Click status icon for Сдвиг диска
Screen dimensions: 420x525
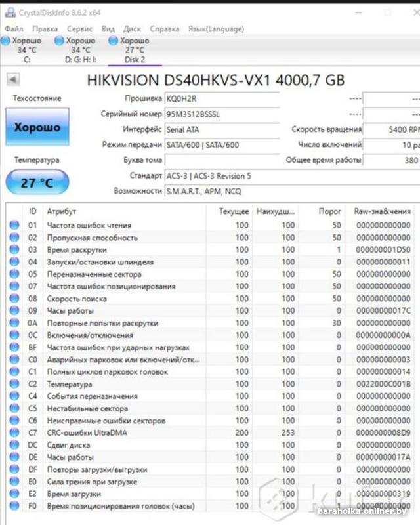[x=14, y=445]
